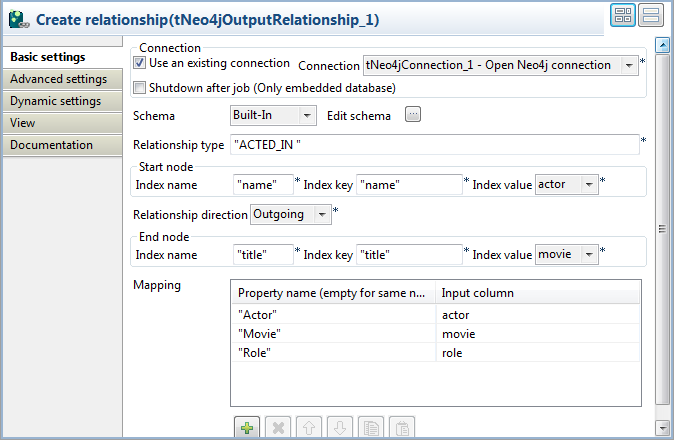Image resolution: width=674 pixels, height=440 pixels.
Task: Open the Connection dropdown list
Action: click(629, 66)
